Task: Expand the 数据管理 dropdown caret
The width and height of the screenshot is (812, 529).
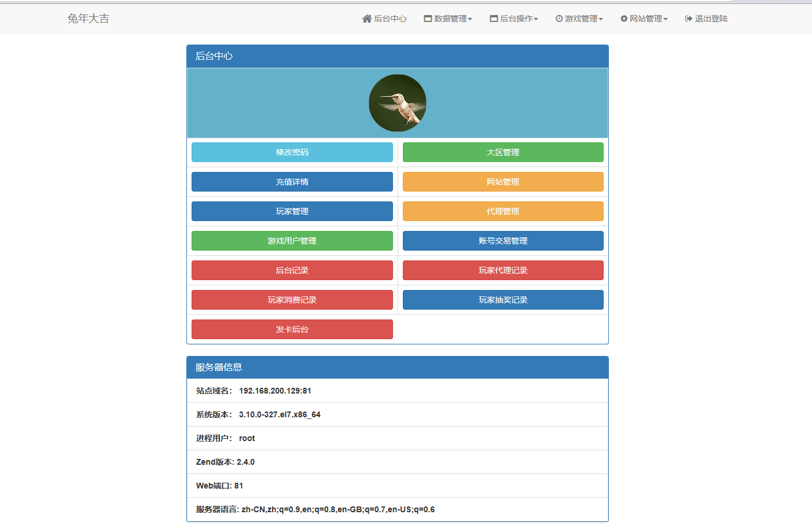Action: 470,19
